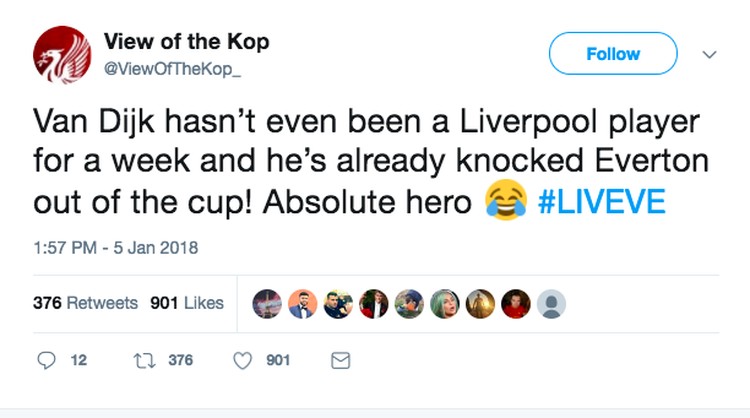This screenshot has height=418, width=750.
Task: Follow View of the Kop
Action: pos(613,54)
